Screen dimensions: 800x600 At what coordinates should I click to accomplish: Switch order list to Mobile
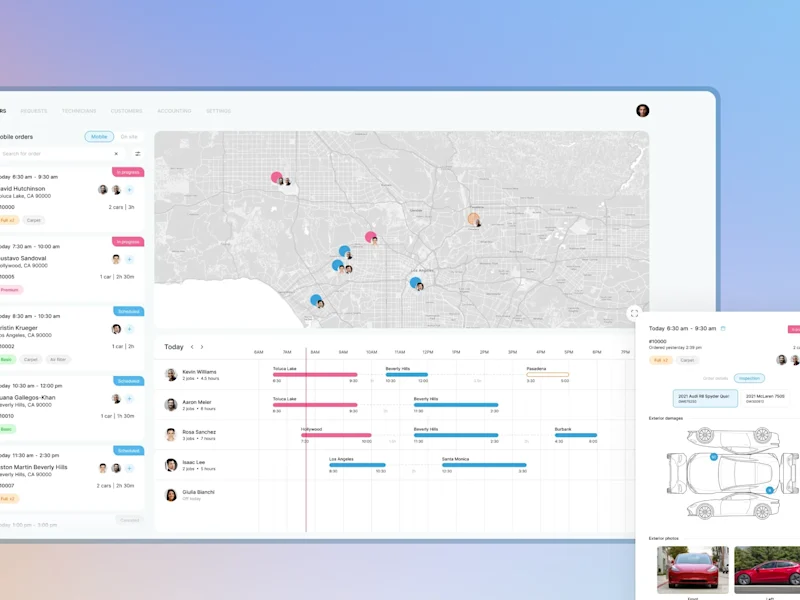coord(99,137)
